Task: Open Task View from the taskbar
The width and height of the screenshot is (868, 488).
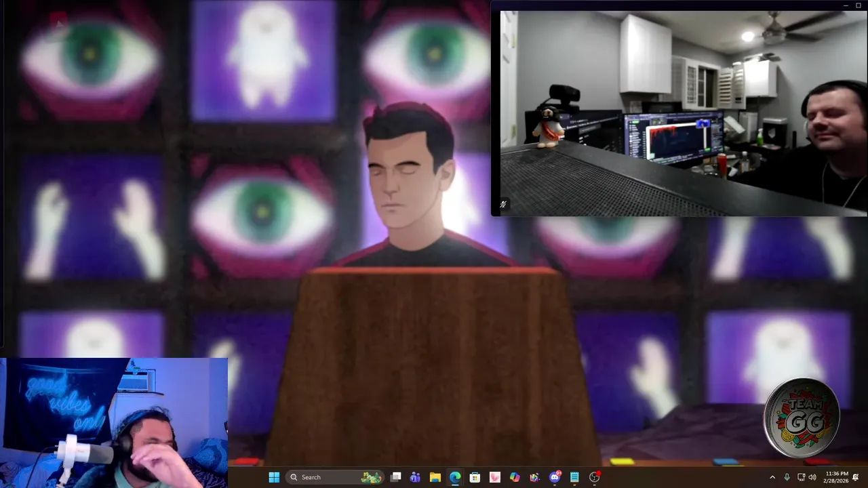Action: coord(396,477)
